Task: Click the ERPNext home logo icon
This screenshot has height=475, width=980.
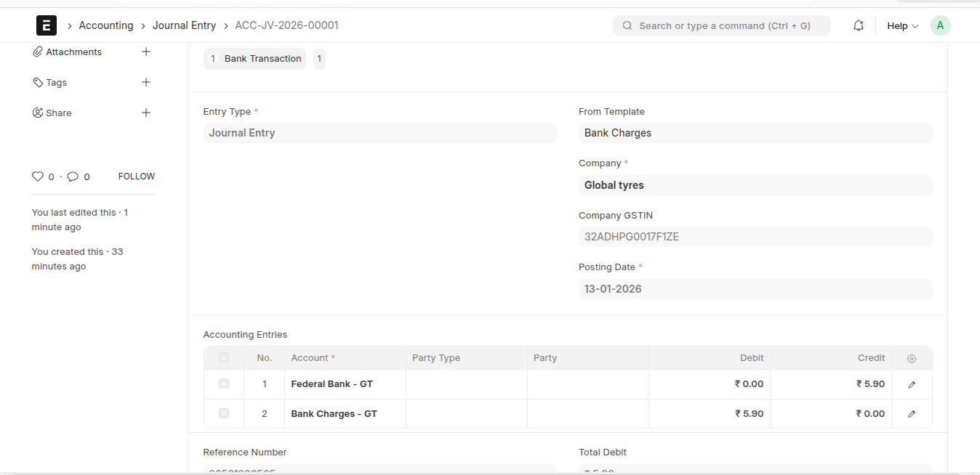Action: tap(47, 25)
